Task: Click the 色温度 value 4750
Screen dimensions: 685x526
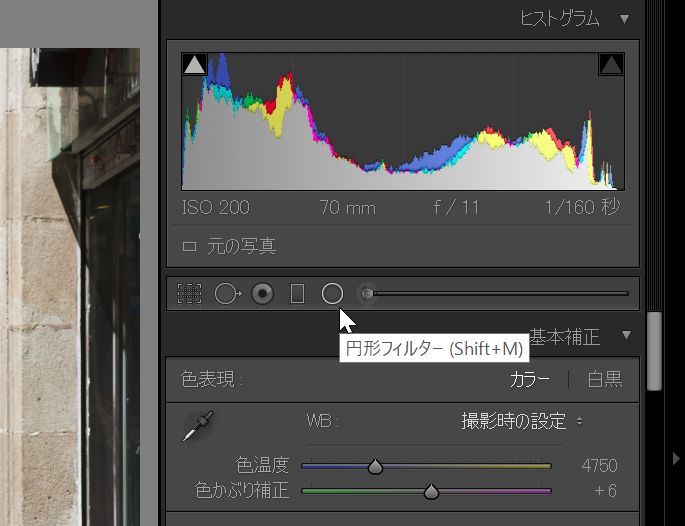Action: click(x=599, y=466)
